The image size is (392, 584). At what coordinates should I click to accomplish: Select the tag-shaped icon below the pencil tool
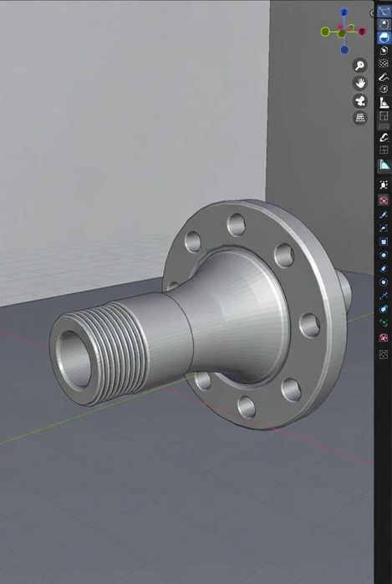pyautogui.click(x=384, y=89)
